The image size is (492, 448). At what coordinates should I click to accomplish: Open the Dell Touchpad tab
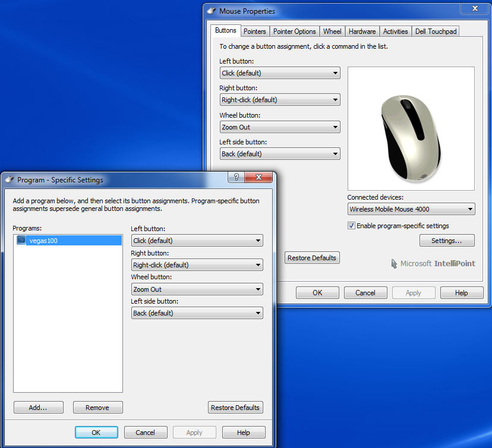click(x=436, y=31)
